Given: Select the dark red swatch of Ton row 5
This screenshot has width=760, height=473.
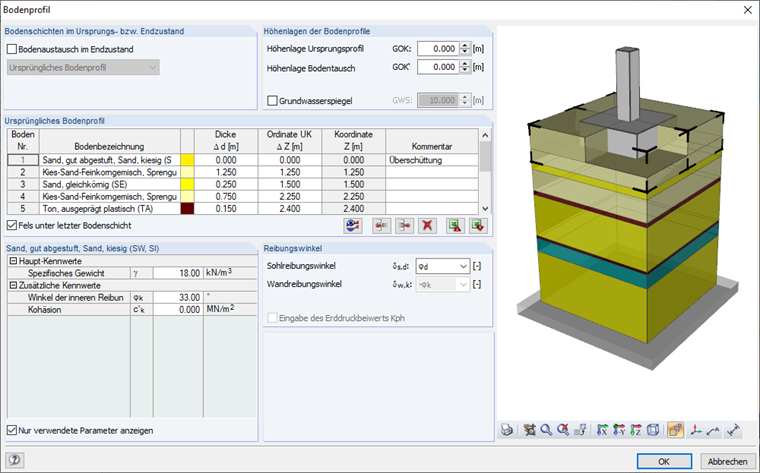Looking at the screenshot, I should (187, 209).
